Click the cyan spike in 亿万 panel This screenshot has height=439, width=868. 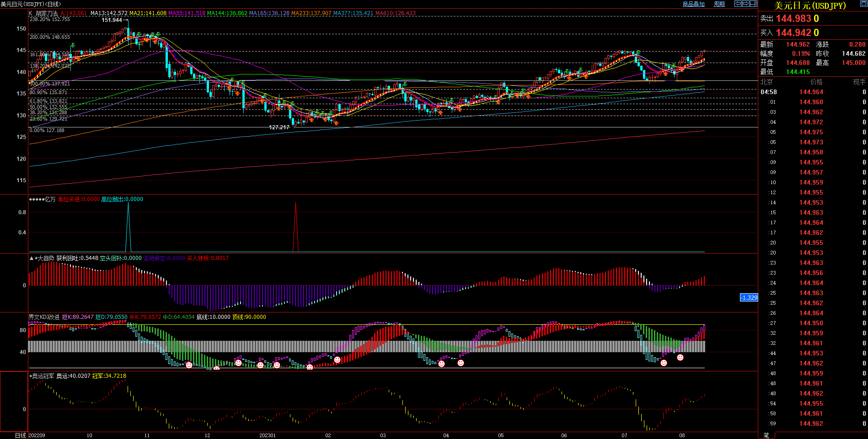pos(128,219)
